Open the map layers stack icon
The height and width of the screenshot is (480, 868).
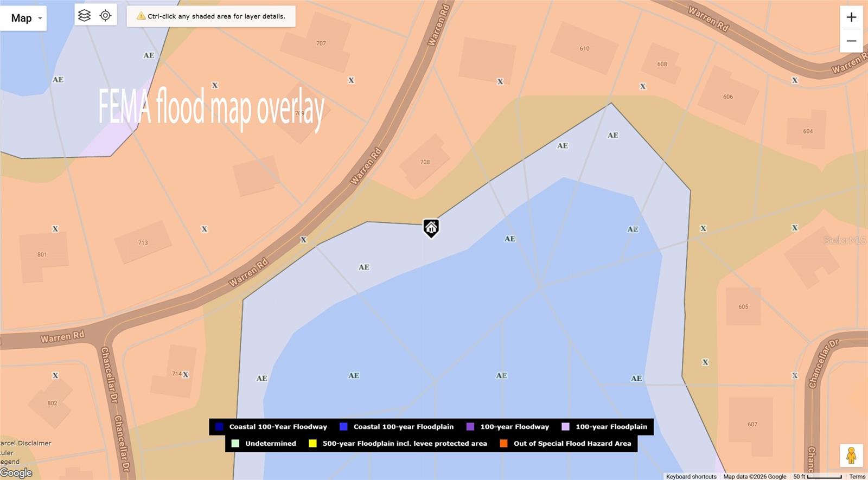click(x=85, y=16)
